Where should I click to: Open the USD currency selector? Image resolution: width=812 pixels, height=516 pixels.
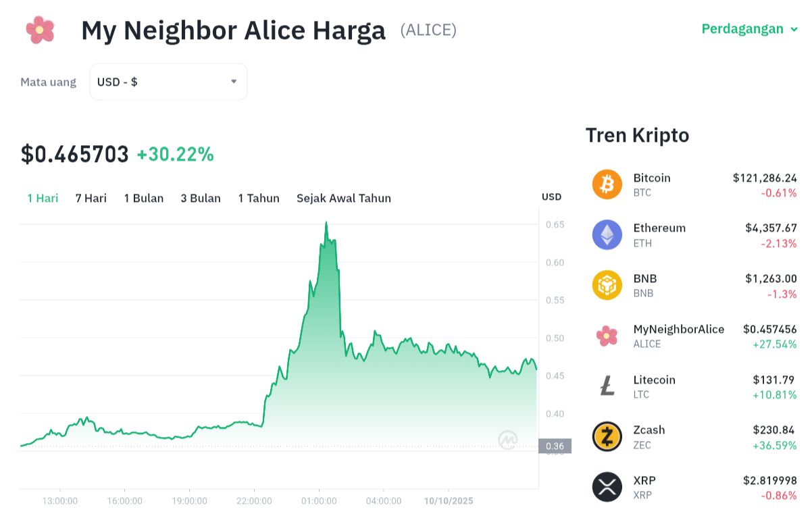click(168, 81)
